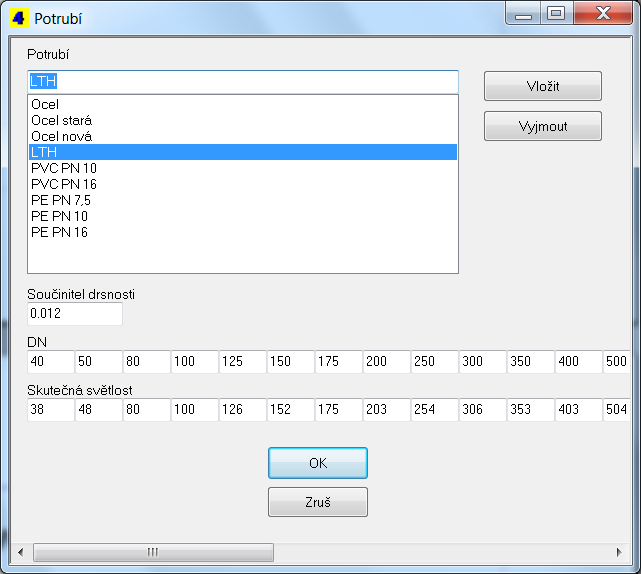The height and width of the screenshot is (574, 641).
Task: Cancel with the Zruš button
Action: click(318, 502)
